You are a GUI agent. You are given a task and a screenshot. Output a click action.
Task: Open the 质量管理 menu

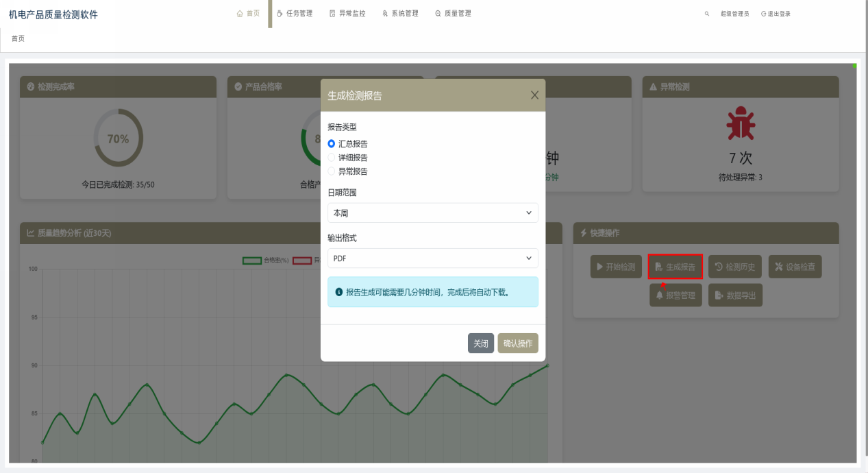(x=453, y=14)
